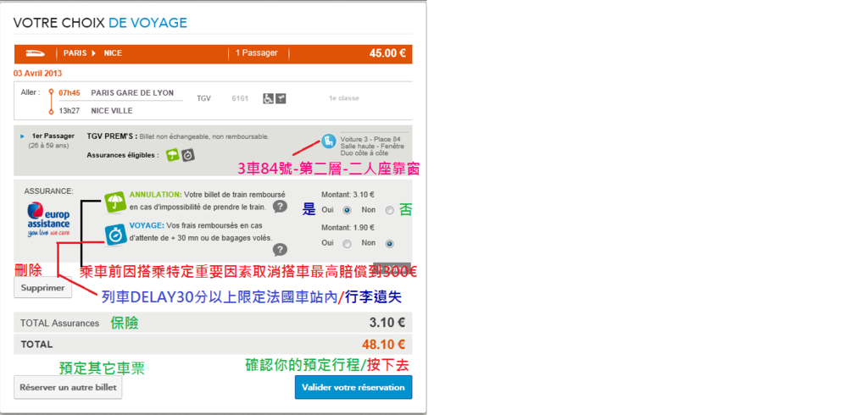Click the white train icon in the orange bar

click(x=36, y=53)
